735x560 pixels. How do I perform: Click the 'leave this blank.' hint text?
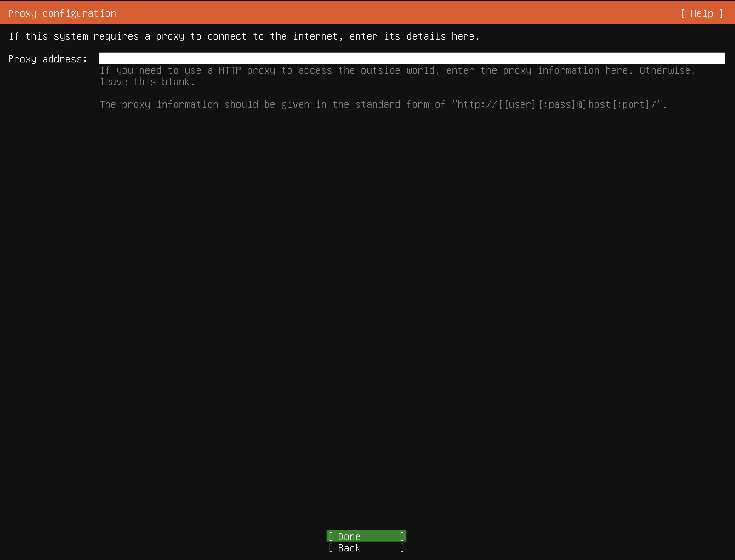point(147,82)
